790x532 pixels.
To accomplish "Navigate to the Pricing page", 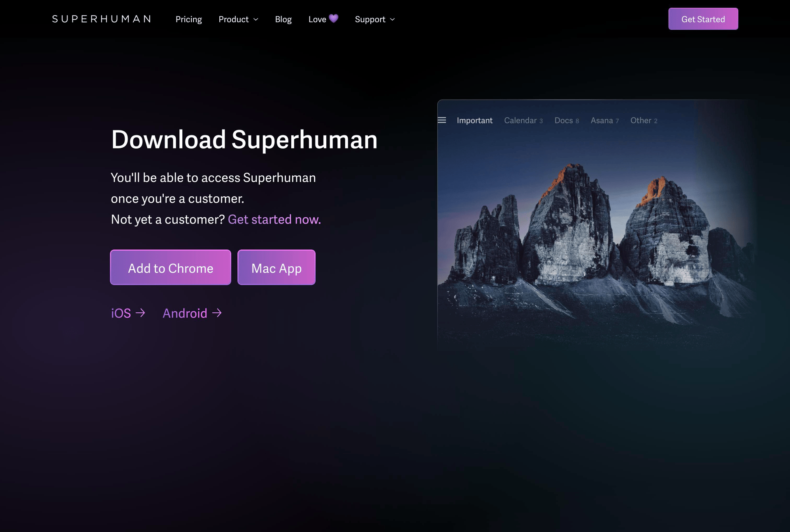I will coord(189,19).
